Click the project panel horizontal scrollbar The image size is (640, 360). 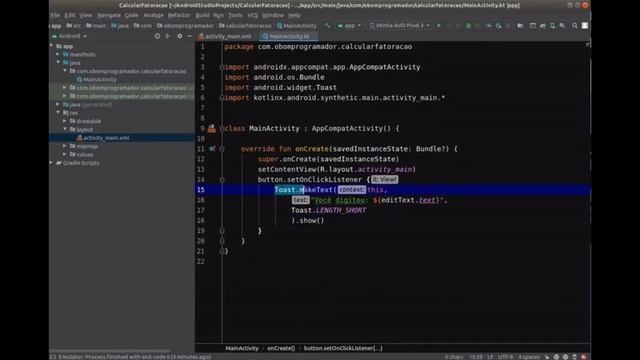click(110, 350)
